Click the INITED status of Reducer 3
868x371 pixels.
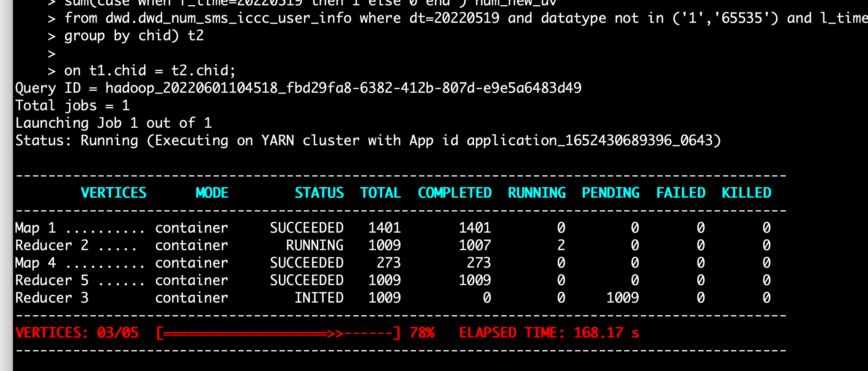point(319,298)
